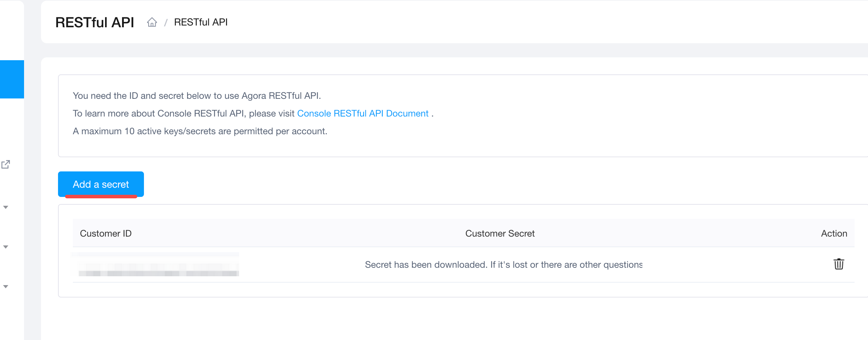
Task: Click the Customer Secret column header
Action: (x=500, y=233)
